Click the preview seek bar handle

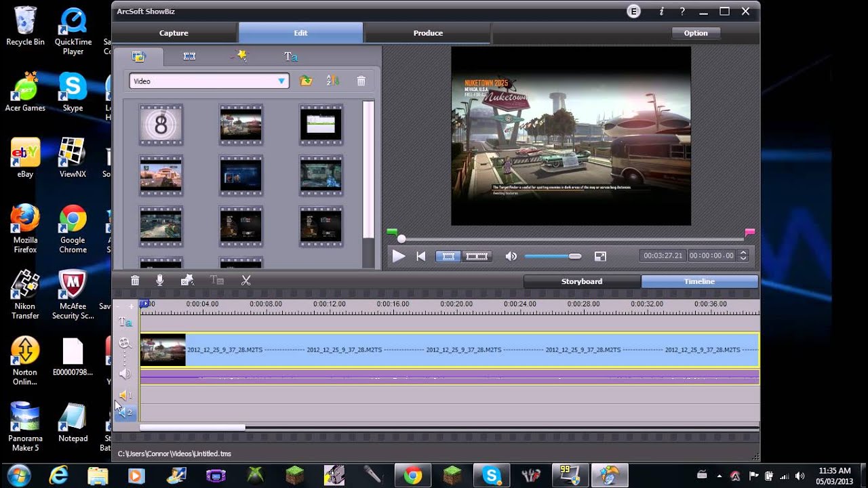point(401,239)
